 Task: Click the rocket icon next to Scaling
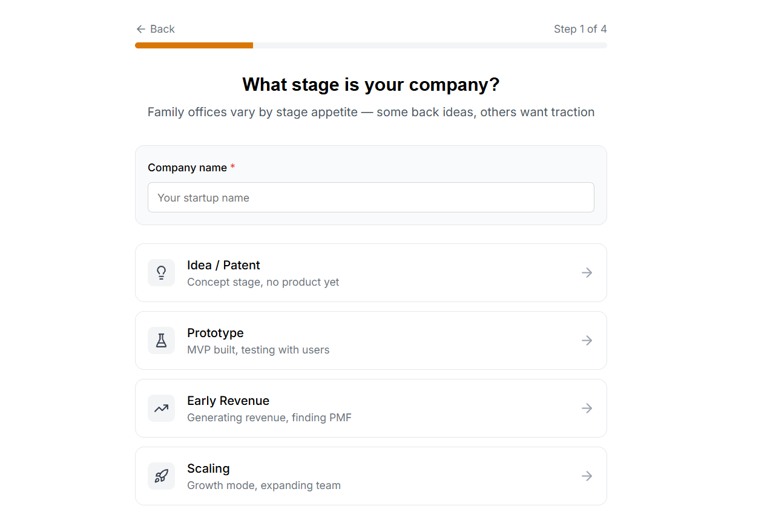(x=161, y=476)
